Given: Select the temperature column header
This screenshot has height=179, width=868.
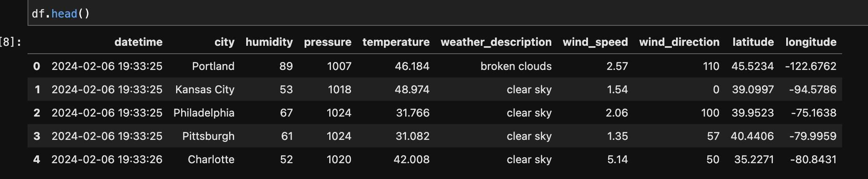Looking at the screenshot, I should click(396, 42).
